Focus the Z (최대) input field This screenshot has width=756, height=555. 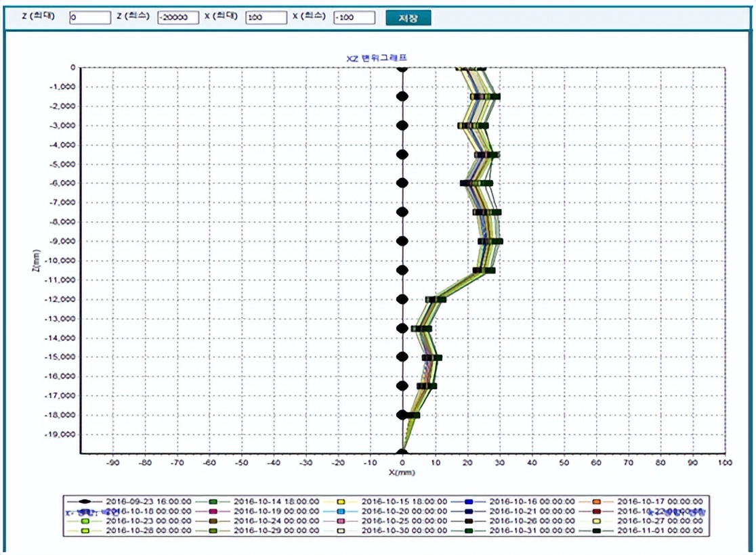click(x=89, y=18)
